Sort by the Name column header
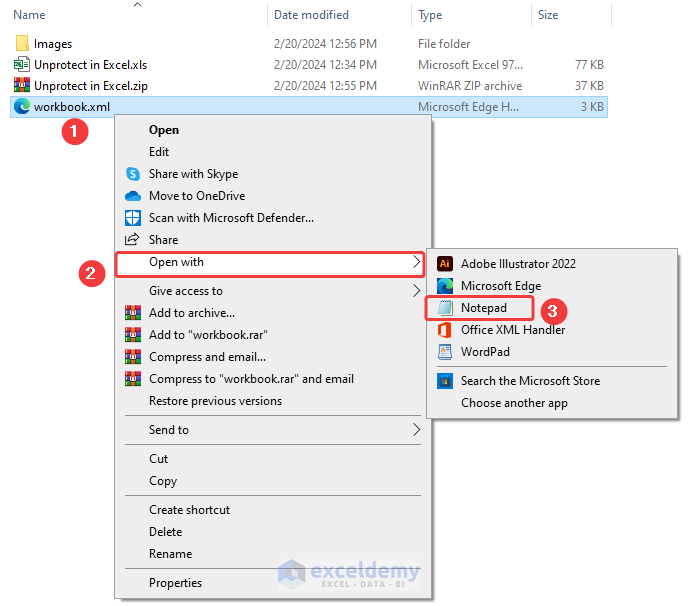This screenshot has height=606, width=699. [29, 15]
